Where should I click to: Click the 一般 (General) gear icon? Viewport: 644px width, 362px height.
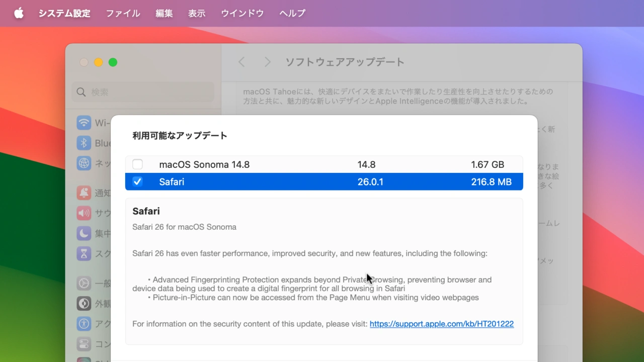(x=84, y=283)
